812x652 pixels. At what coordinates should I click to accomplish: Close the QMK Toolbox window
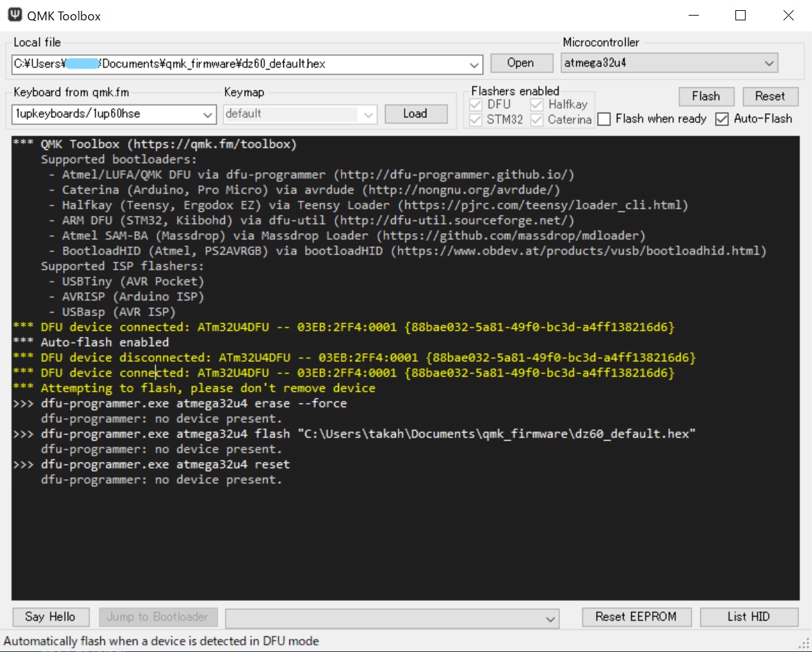(788, 16)
